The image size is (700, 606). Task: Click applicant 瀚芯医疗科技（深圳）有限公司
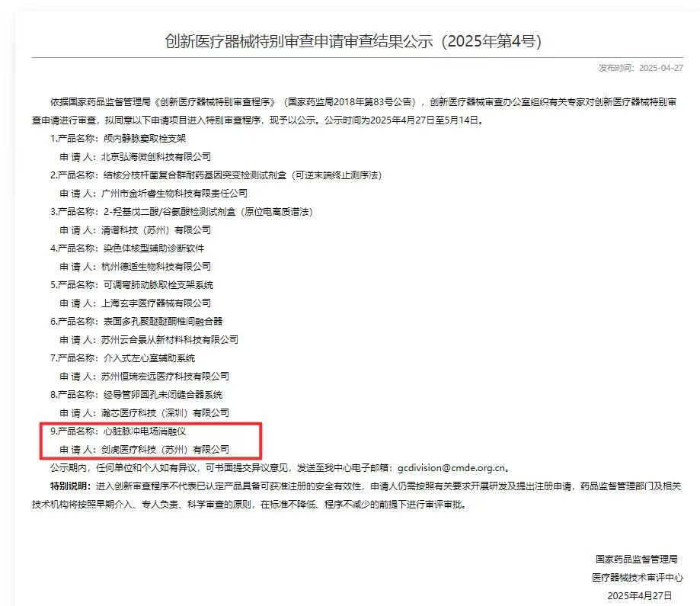coord(165,413)
